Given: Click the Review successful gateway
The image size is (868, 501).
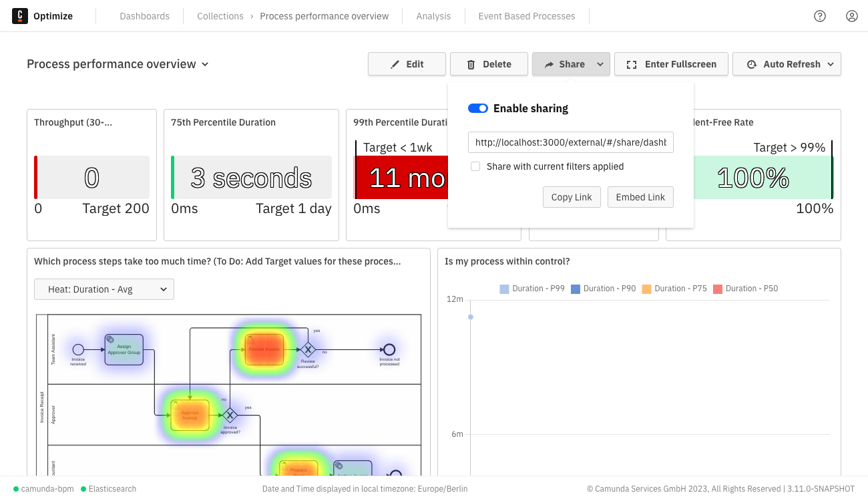Looking at the screenshot, I should click(307, 349).
